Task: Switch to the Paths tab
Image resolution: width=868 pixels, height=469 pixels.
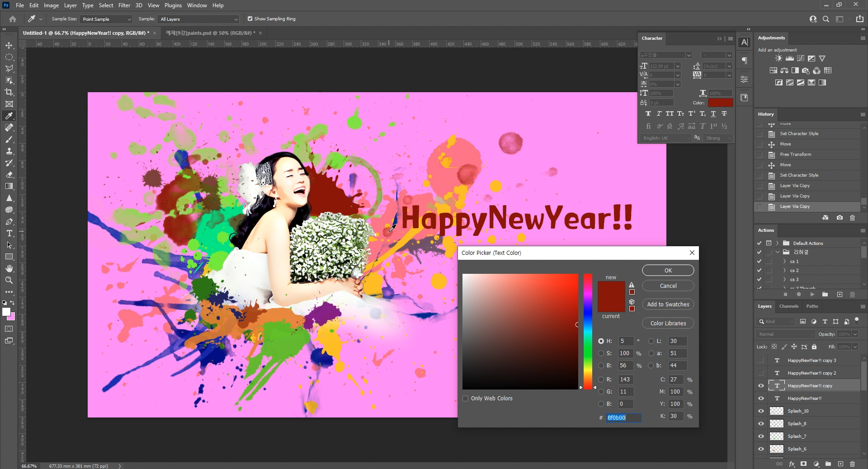Action: click(x=812, y=306)
